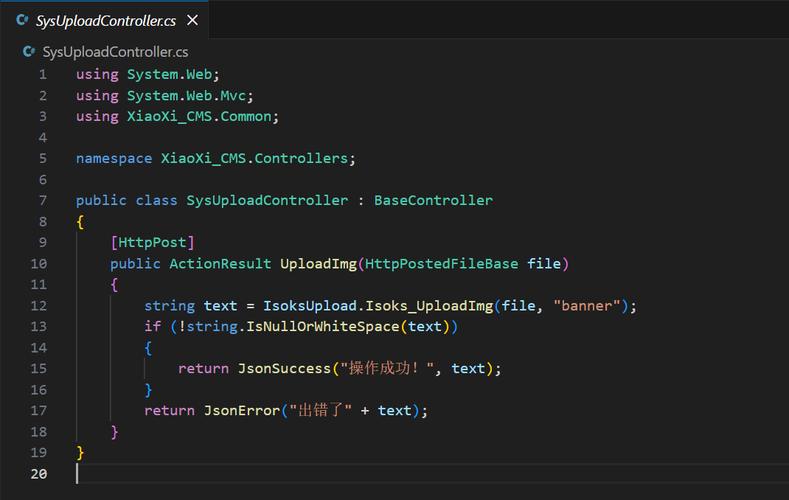The height and width of the screenshot is (500, 789).
Task: Click the C# icon in the breadcrumb bar
Action: click(29, 52)
